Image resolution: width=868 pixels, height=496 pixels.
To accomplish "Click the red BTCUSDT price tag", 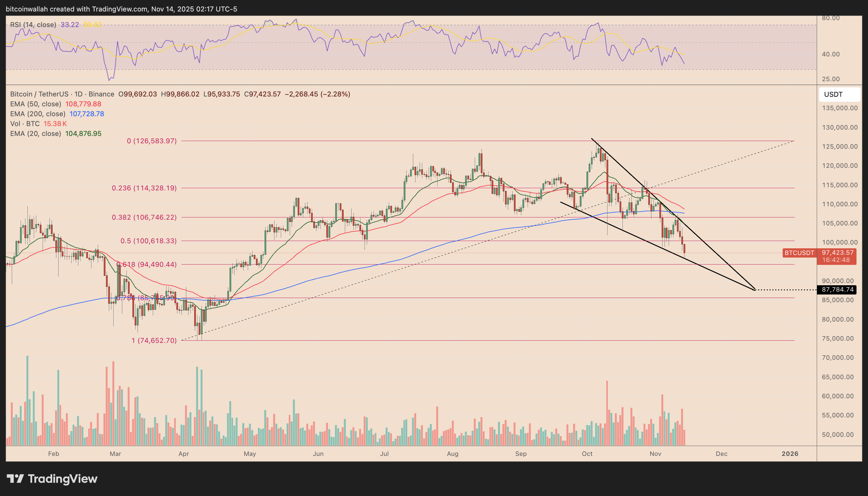I will 799,253.
